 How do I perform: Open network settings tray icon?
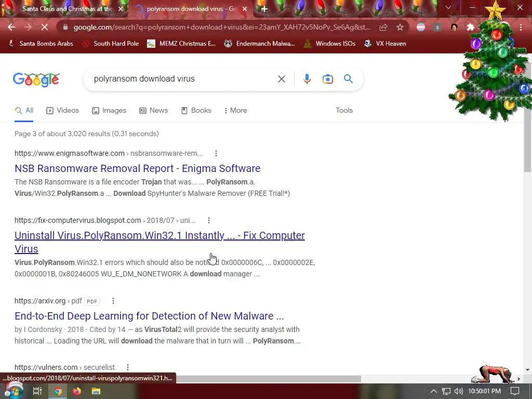click(446, 391)
